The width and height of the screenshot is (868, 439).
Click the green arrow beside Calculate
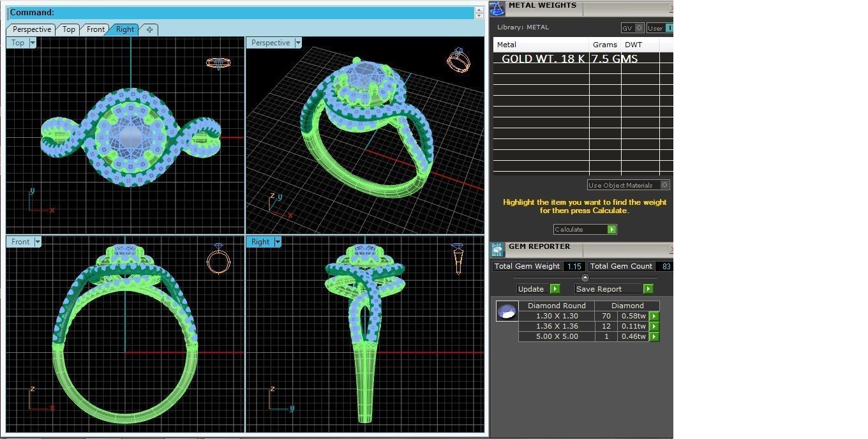click(x=612, y=229)
